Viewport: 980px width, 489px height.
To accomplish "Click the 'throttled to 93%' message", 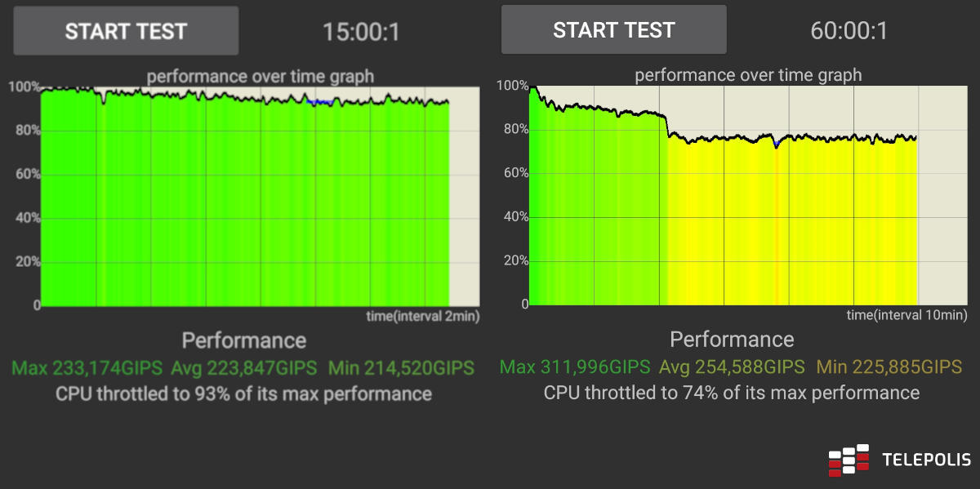I will click(243, 394).
